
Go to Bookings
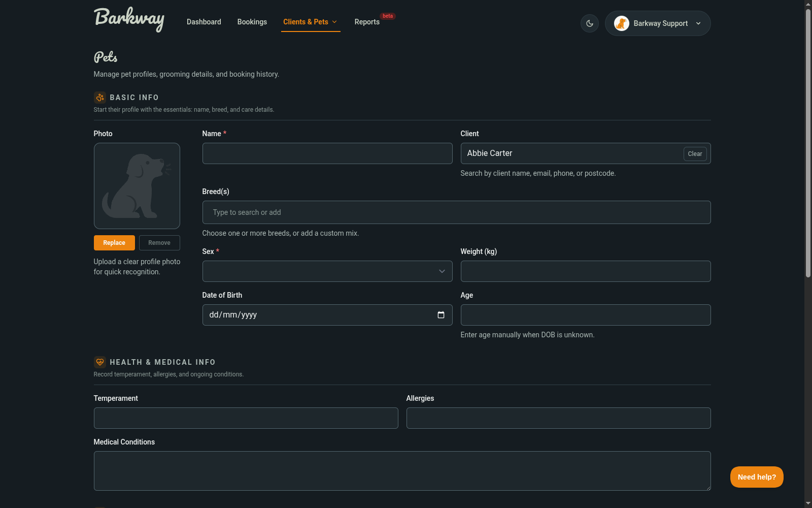(x=252, y=22)
